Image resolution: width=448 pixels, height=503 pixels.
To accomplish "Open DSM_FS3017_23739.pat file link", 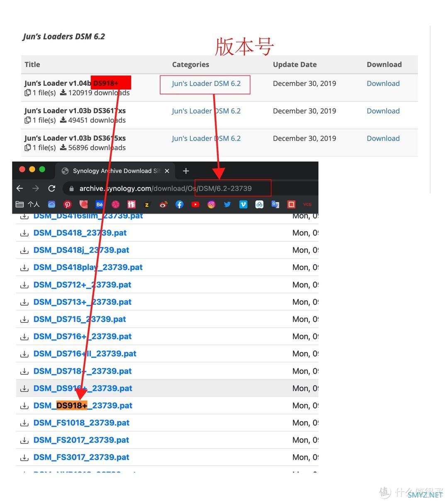I will (81, 457).
